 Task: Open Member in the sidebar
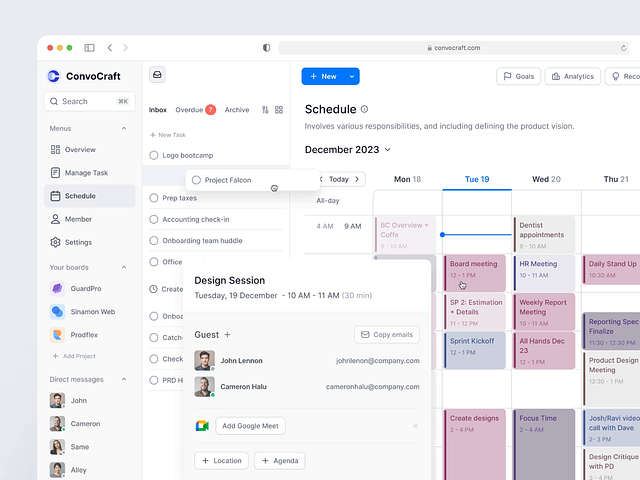click(x=89, y=219)
